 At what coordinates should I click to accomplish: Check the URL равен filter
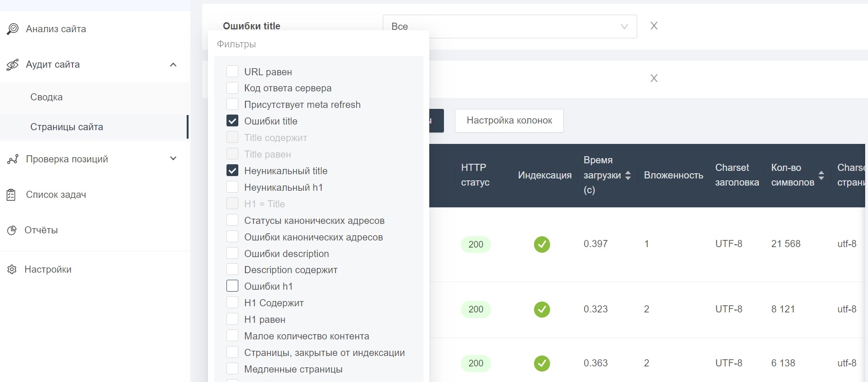232,71
